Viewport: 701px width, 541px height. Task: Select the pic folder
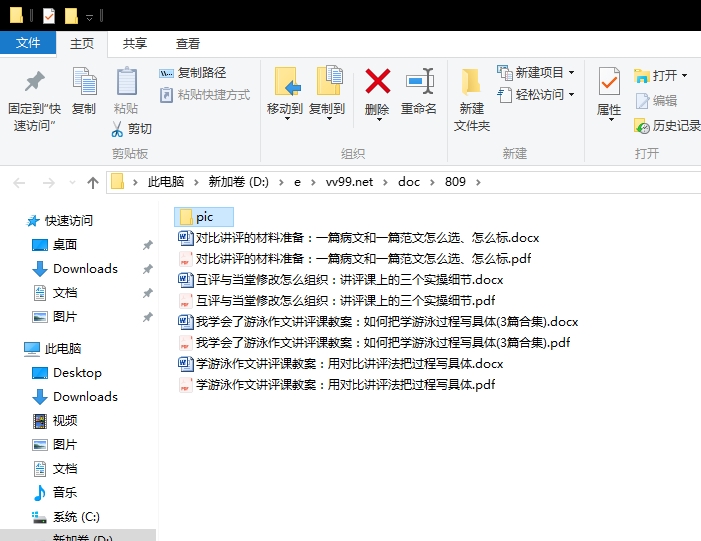[x=204, y=217]
